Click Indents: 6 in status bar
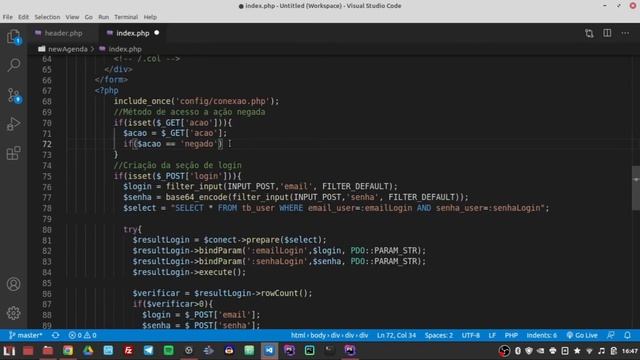 [x=541, y=335]
